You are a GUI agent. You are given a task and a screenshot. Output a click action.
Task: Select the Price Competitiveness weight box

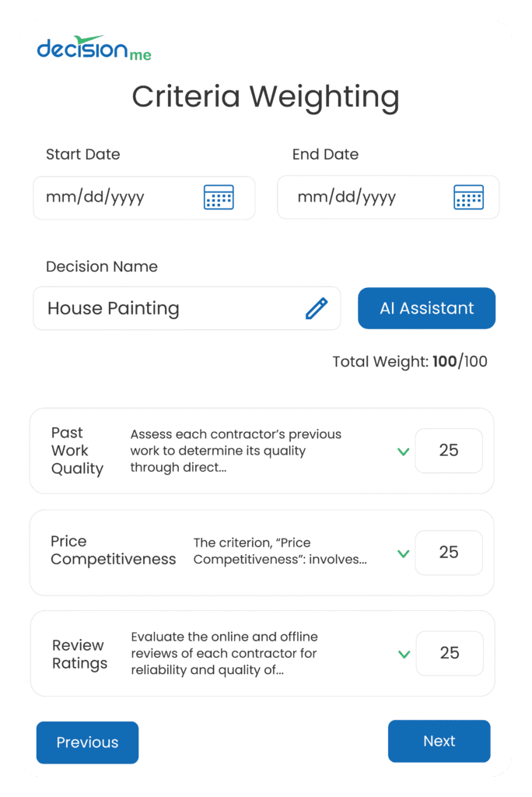(x=449, y=553)
